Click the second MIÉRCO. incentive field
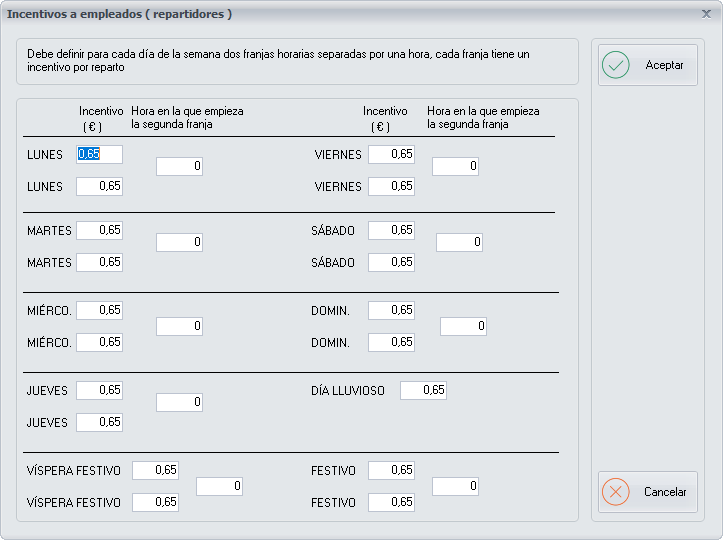 click(99, 342)
